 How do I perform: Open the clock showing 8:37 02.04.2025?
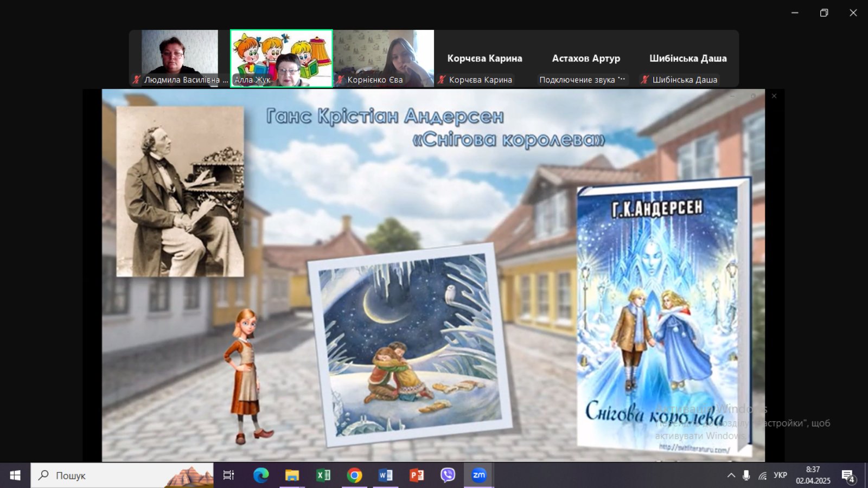point(813,476)
